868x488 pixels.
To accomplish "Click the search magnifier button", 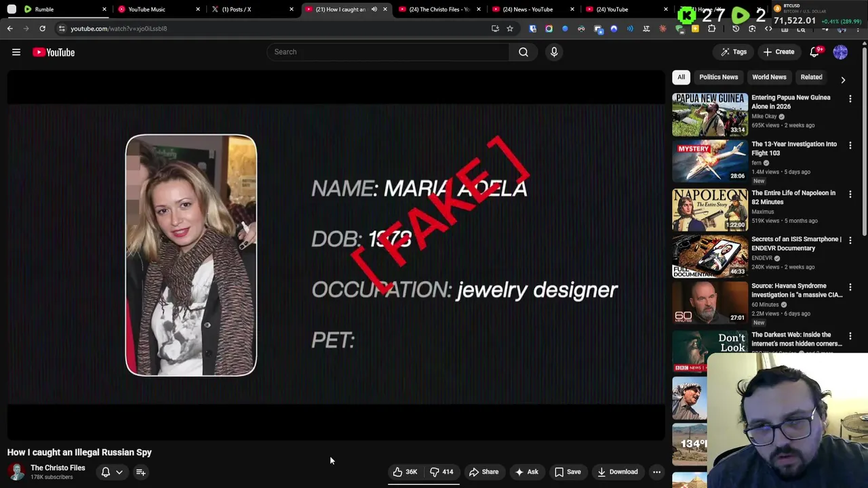I will 524,52.
